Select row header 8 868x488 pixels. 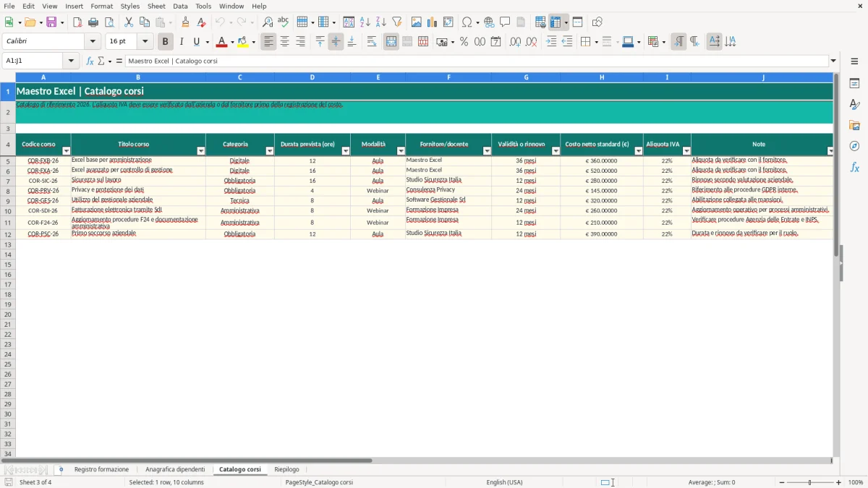coord(8,191)
